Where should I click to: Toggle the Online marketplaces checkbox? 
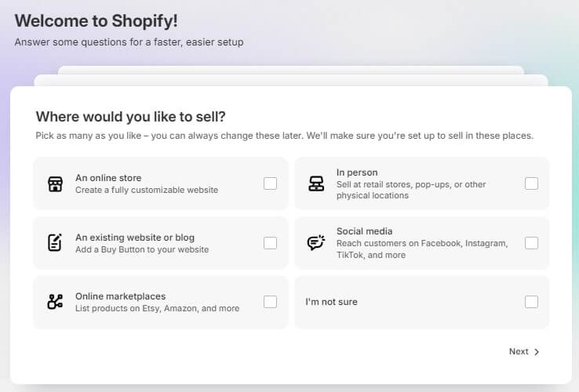click(271, 302)
